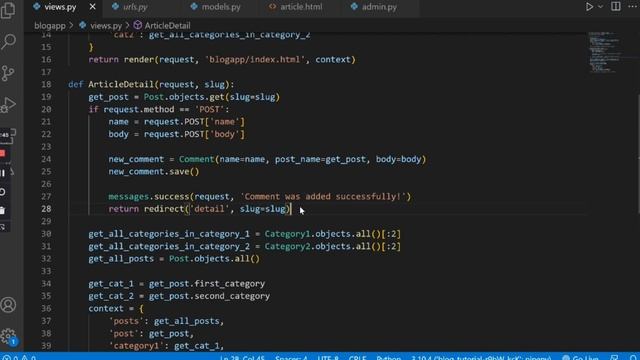This screenshot has width=640, height=360.
Task: Click 'redirect' on line 28
Action: (164, 209)
